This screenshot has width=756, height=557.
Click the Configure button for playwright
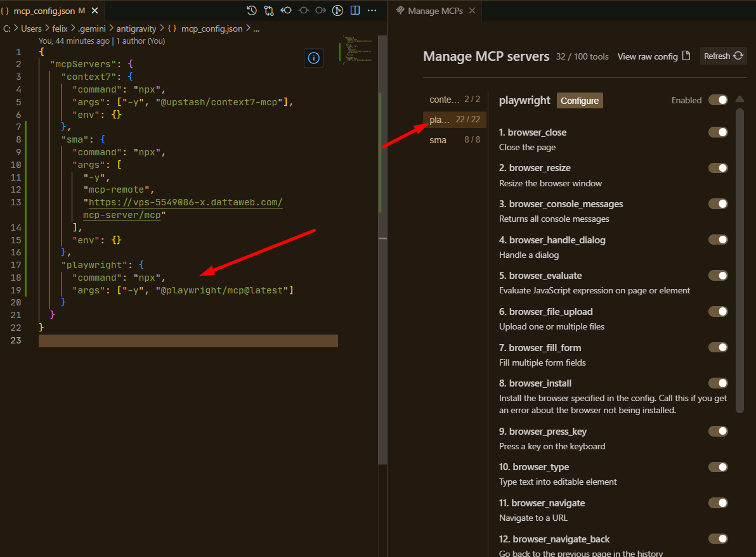(579, 100)
